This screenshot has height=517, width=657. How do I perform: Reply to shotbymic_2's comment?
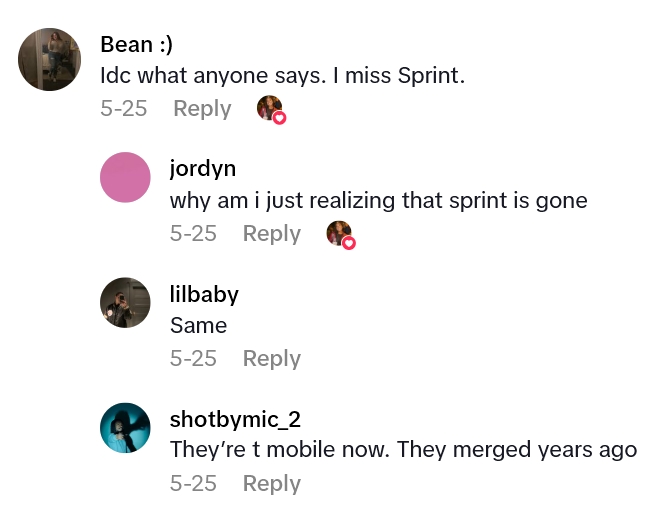[272, 484]
